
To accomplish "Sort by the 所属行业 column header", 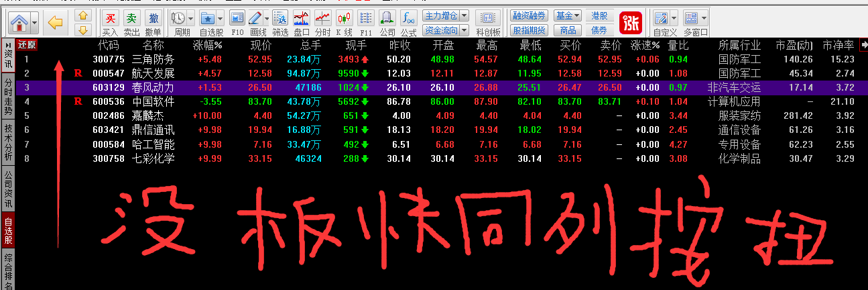I will [740, 46].
